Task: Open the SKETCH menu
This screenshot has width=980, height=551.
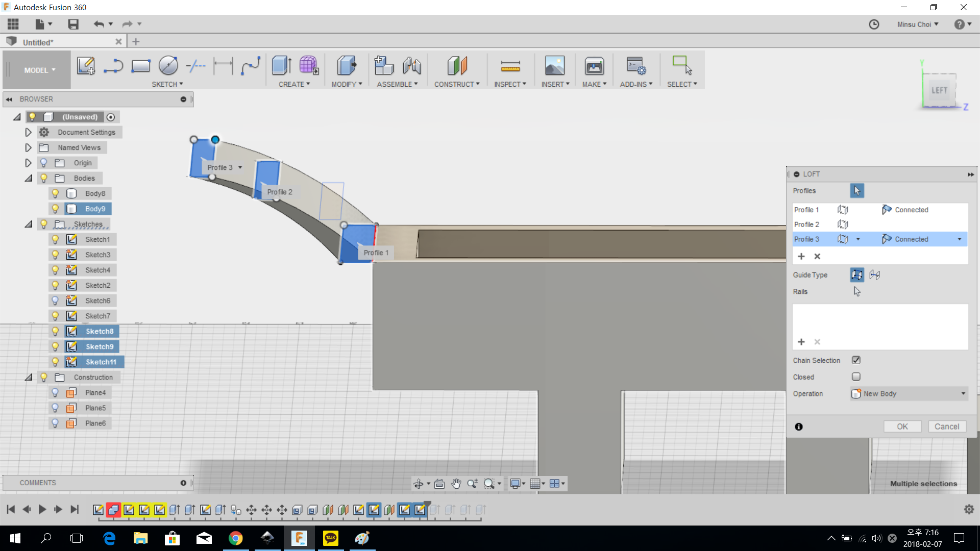Action: click(167, 84)
